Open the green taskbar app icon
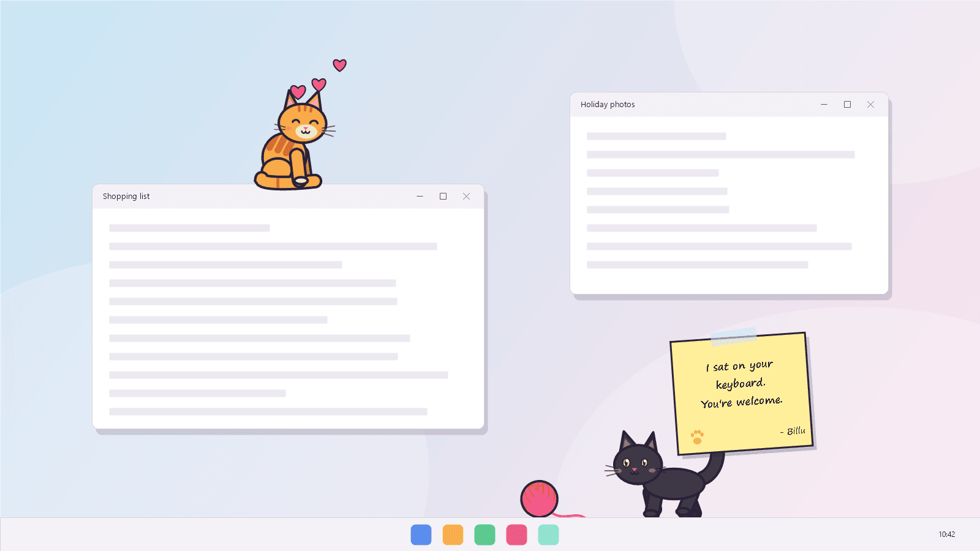 coord(484,534)
